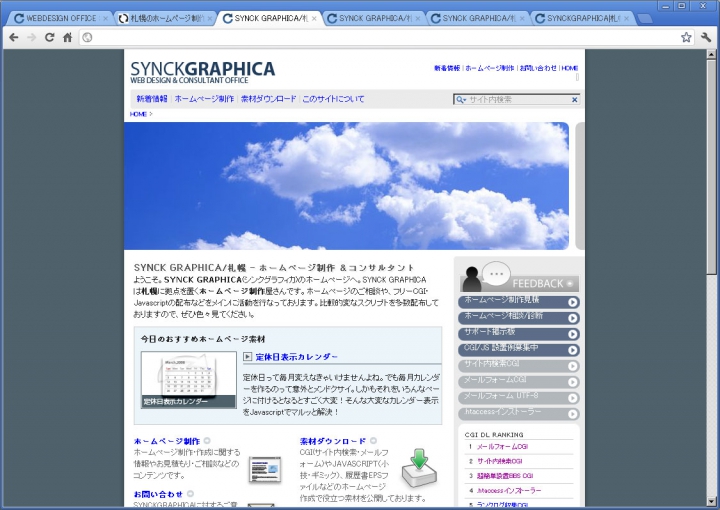Open ホームページ制作 in the navigation bar

[204, 99]
